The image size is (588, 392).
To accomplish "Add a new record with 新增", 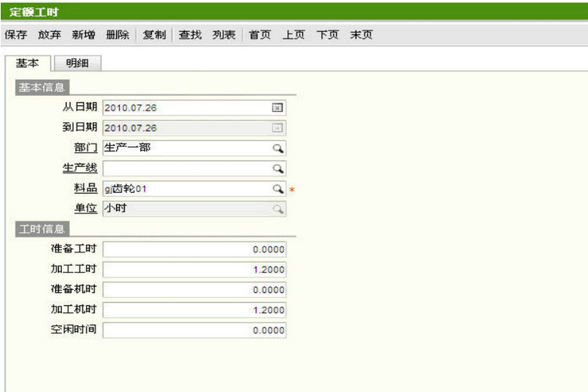I will [x=83, y=34].
